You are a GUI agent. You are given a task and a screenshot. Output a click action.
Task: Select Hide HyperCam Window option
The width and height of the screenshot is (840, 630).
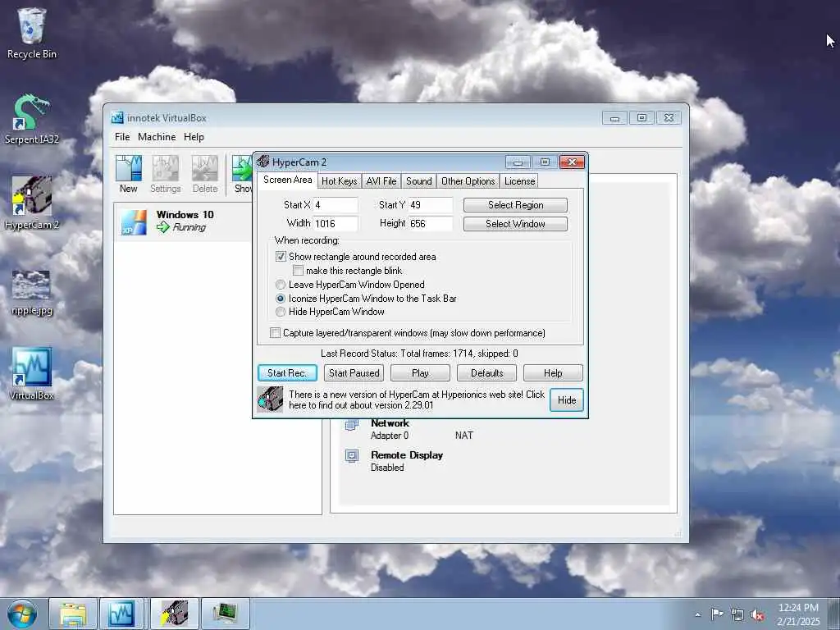coord(281,312)
